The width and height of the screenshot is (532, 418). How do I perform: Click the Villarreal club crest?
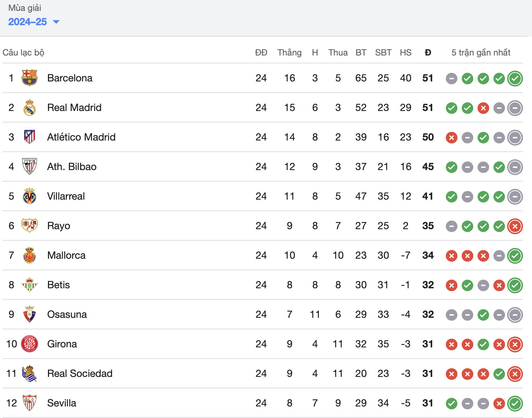(30, 196)
